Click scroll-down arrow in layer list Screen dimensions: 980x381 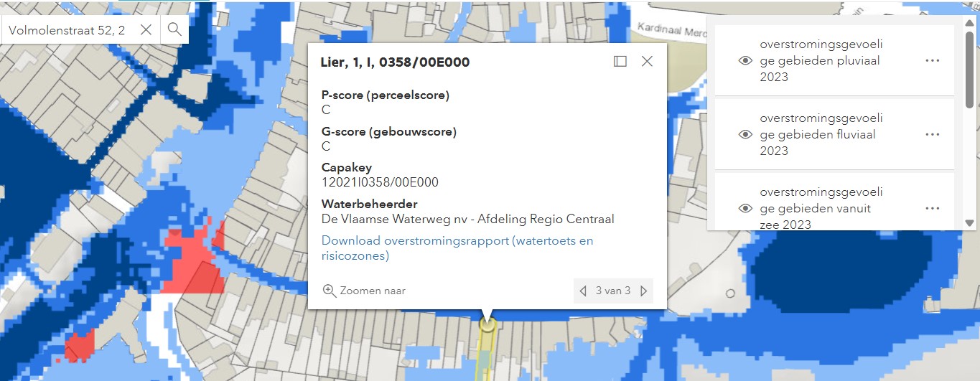click(x=970, y=223)
